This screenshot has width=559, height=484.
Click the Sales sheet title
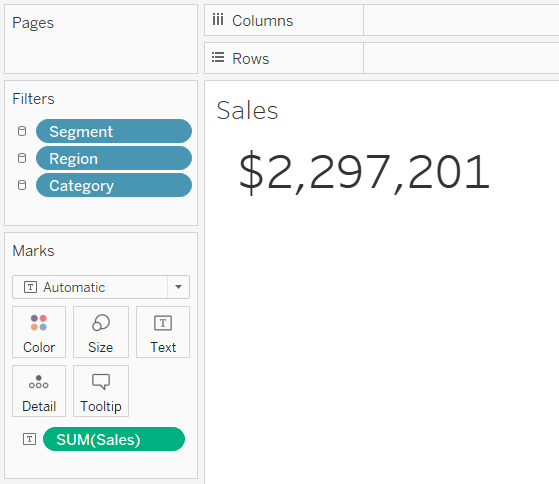[247, 110]
